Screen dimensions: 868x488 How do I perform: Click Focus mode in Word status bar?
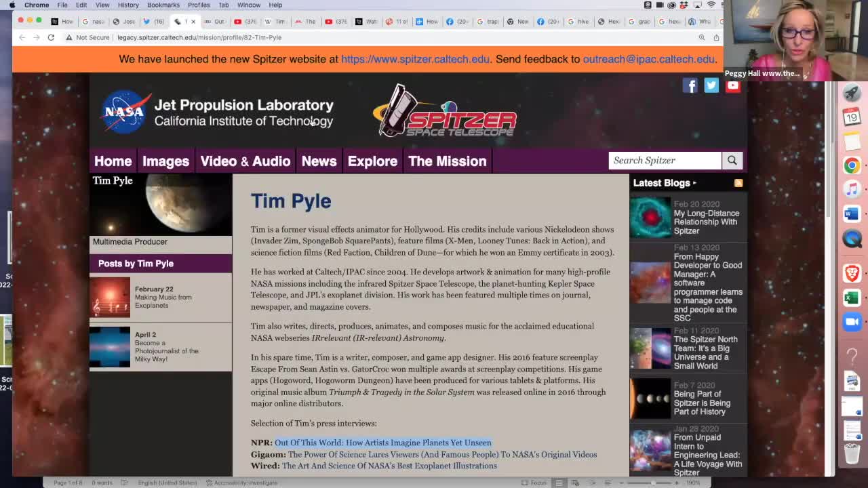pos(534,483)
